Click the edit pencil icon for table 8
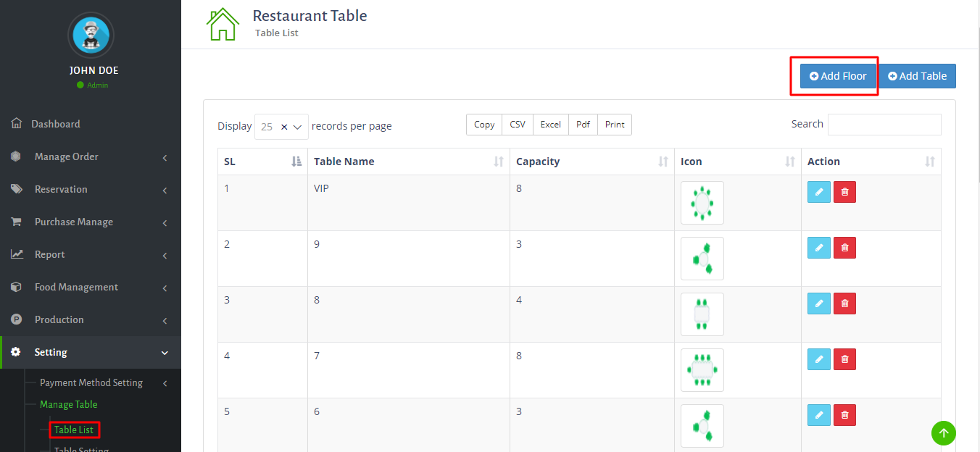 [818, 304]
